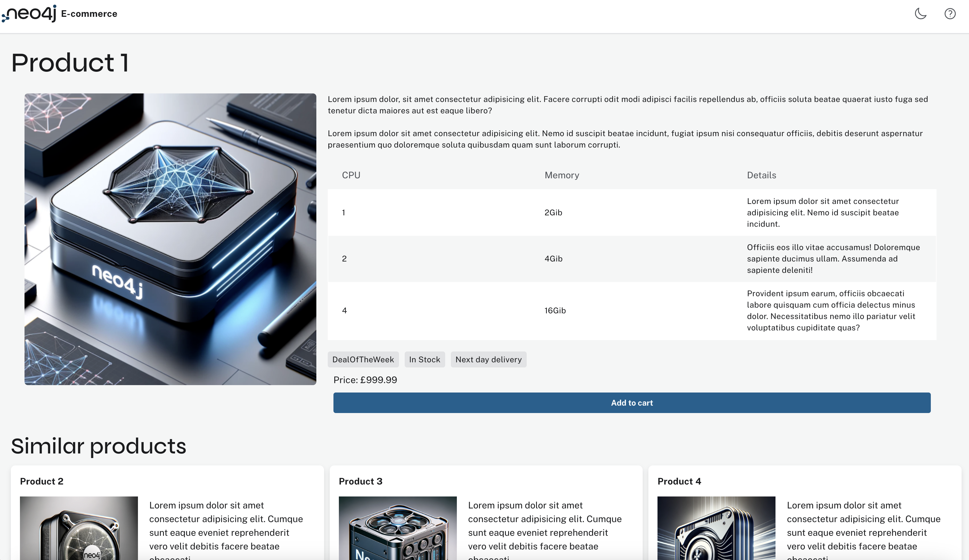Click the 'Officiis eos illo vitae' details cell
Viewport: 969px width, 560px height.
pyautogui.click(x=834, y=259)
